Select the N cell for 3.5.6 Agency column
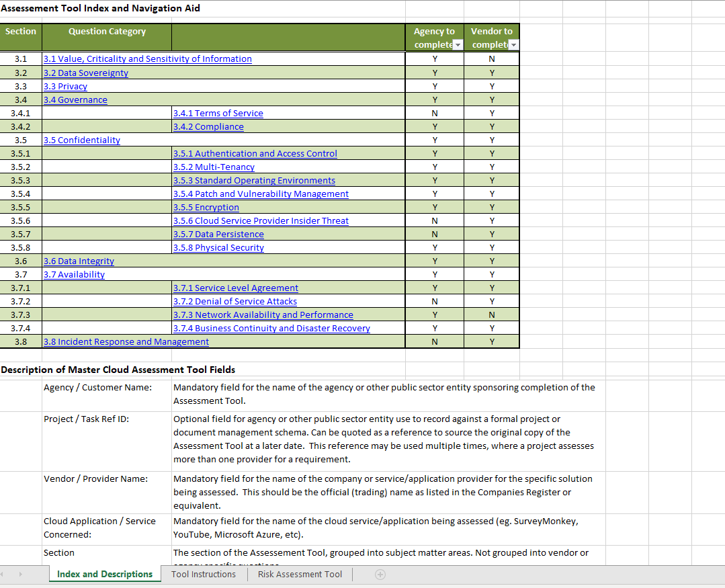Image resolution: width=725 pixels, height=588 pixels. pyautogui.click(x=434, y=220)
